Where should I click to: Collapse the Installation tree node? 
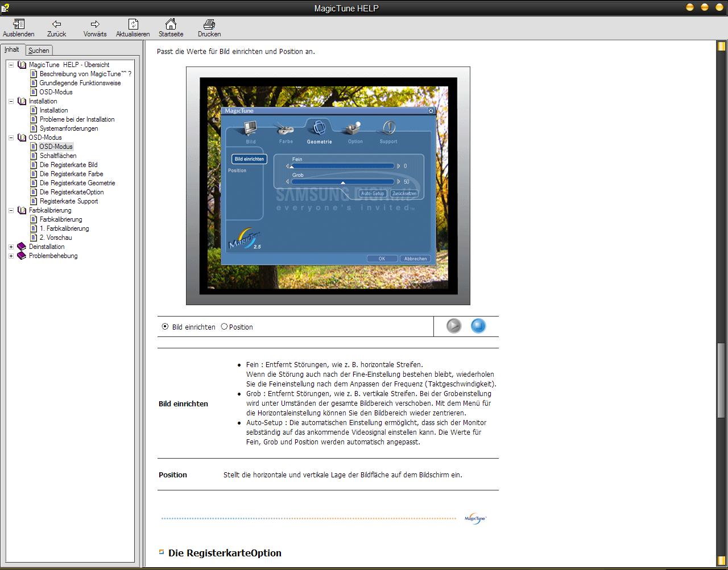tap(11, 101)
